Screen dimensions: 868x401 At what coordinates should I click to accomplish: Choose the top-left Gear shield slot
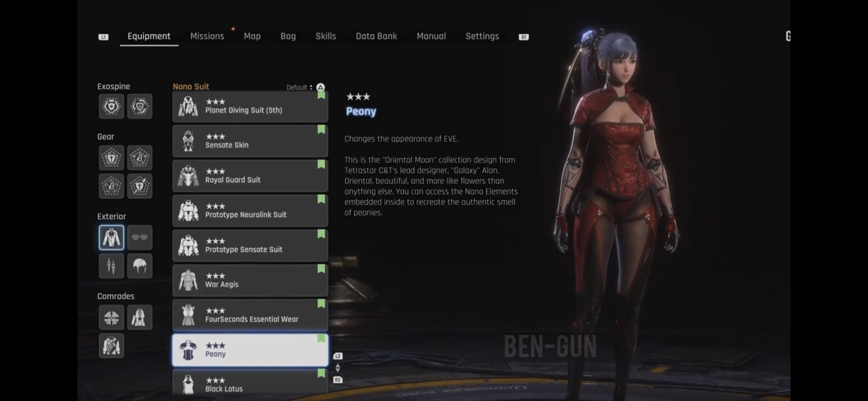pos(111,158)
